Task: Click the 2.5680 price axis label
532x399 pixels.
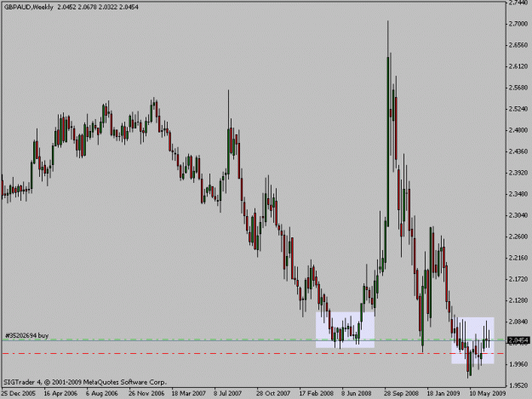Action: (x=518, y=88)
